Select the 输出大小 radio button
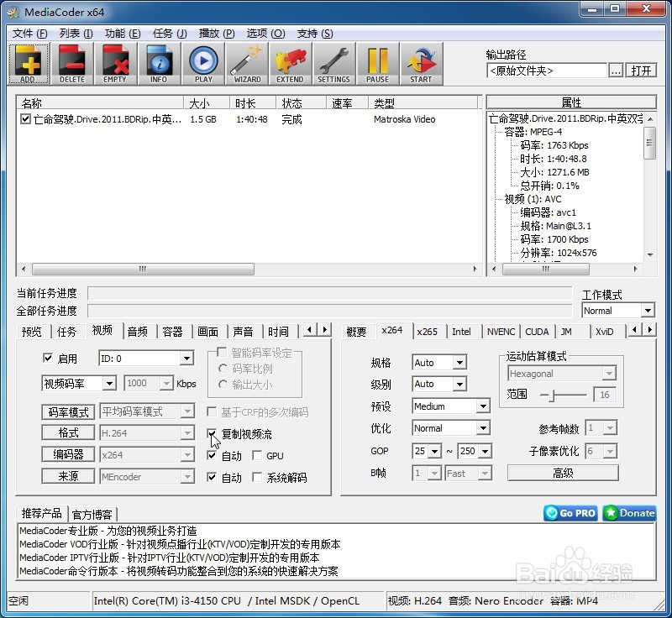 [x=223, y=385]
